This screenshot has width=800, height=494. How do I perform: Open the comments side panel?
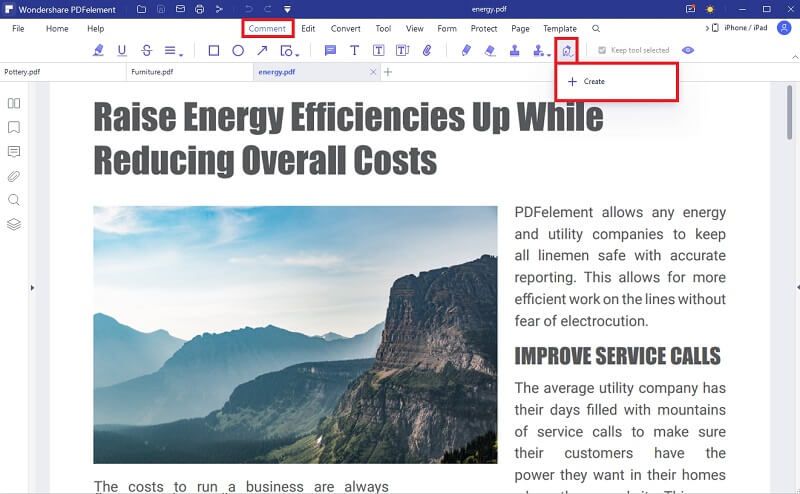[x=14, y=152]
